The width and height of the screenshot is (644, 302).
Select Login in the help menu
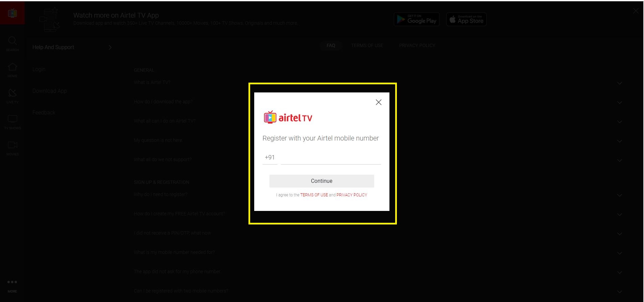point(39,69)
